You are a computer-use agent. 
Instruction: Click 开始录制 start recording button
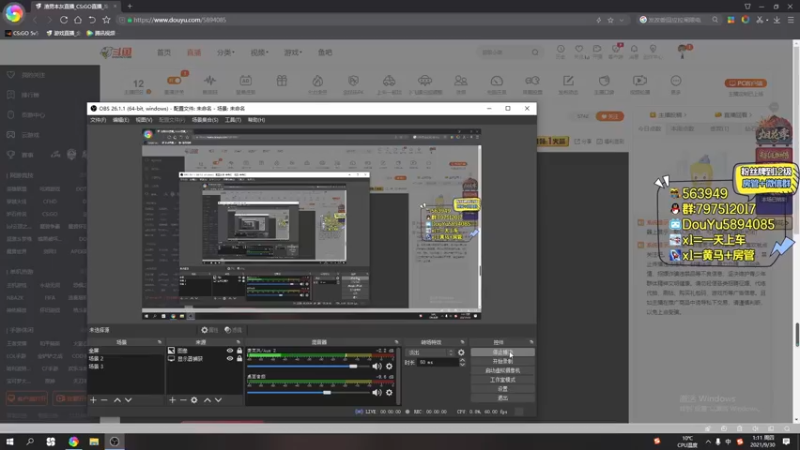pos(503,361)
